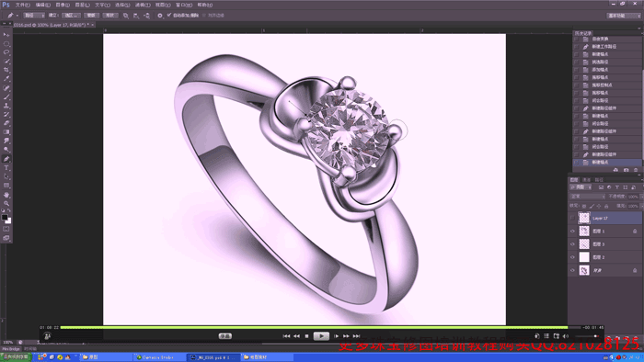This screenshot has height=362, width=644.
Task: Click path alignment icon in options bar
Action: [x=136, y=16]
